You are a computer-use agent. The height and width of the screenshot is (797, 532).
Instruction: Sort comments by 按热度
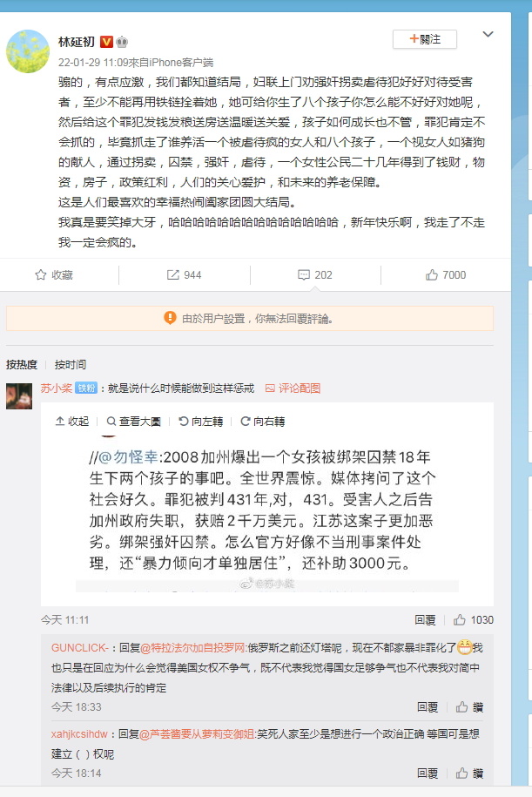pyautogui.click(x=22, y=364)
